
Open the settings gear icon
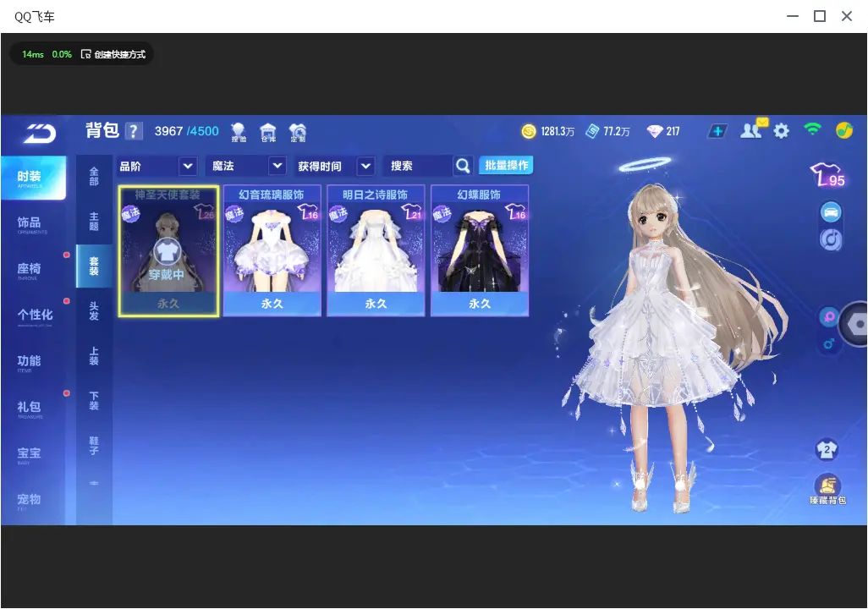coord(781,131)
